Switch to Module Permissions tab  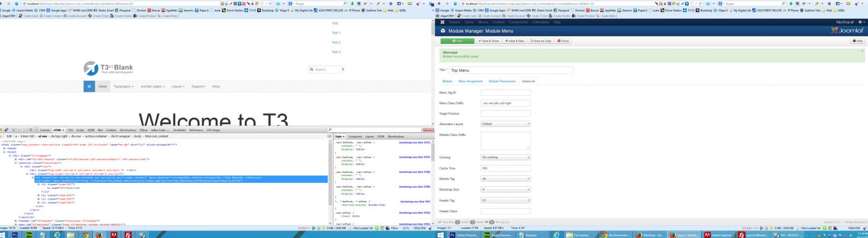click(502, 81)
